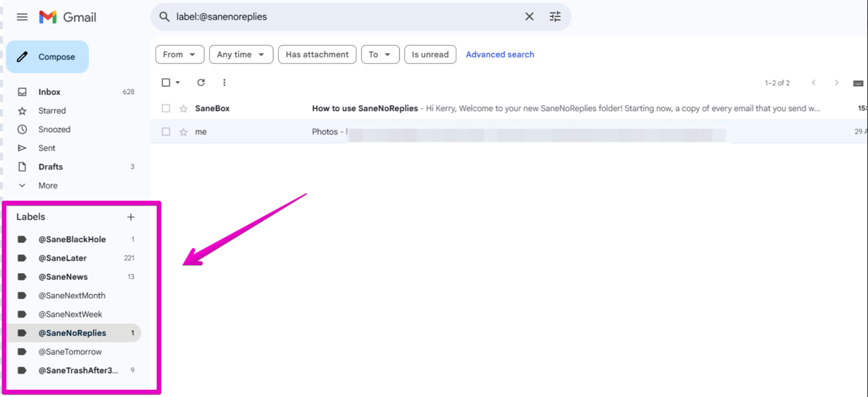Click the @SaneNews label tag icon
This screenshot has height=397, width=868.
pyautogui.click(x=22, y=277)
